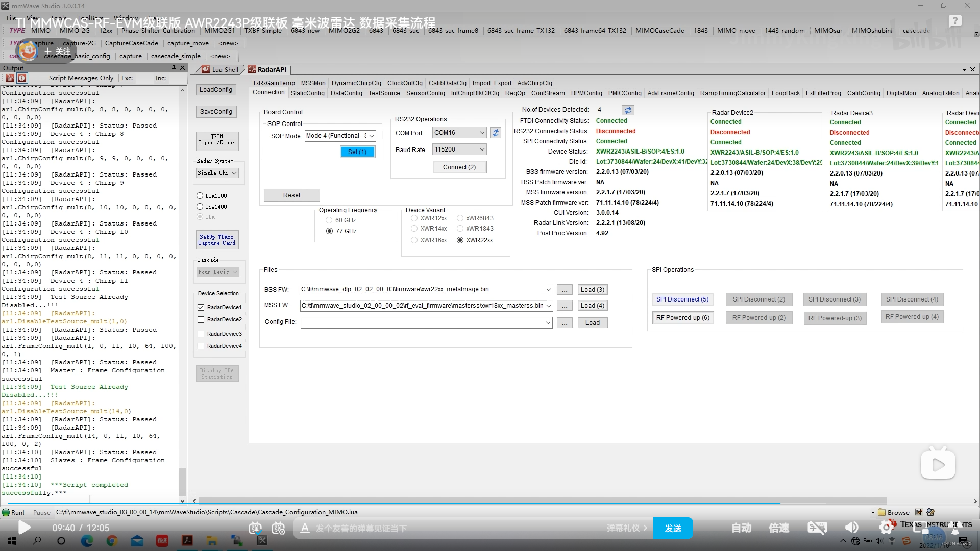This screenshot has height=551, width=980.
Task: Click the second red Output panel icon
Action: [22, 78]
